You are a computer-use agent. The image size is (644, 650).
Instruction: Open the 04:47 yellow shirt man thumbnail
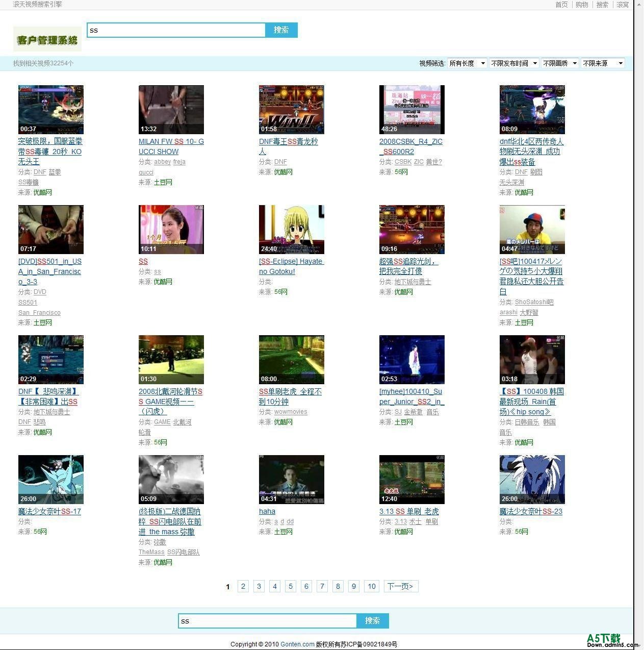[x=532, y=229]
